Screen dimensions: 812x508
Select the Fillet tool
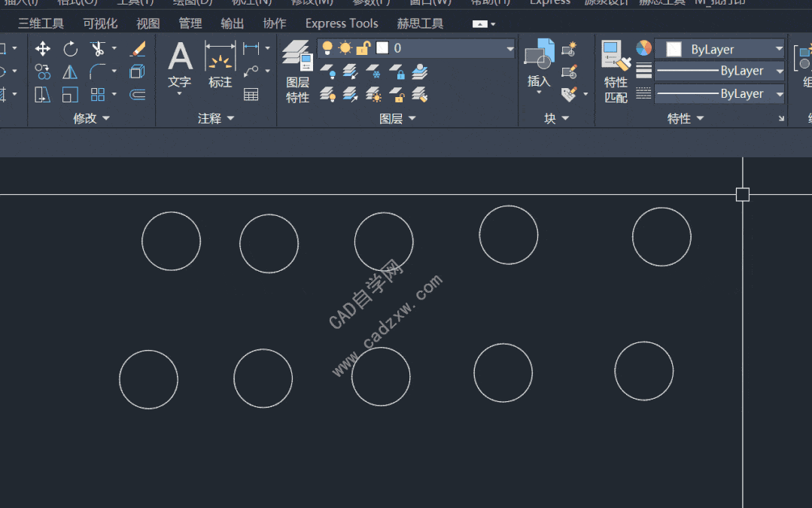point(97,71)
